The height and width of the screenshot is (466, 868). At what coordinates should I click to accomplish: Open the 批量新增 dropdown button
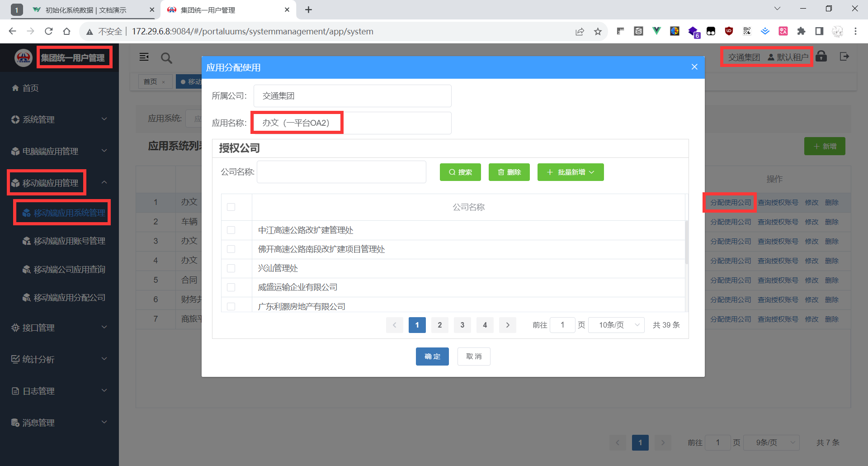click(x=571, y=172)
